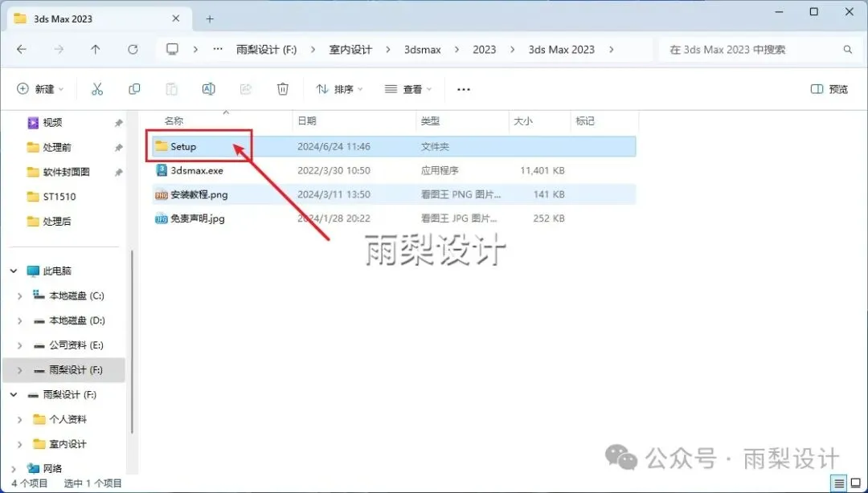868x493 pixels.
Task: Click the 看图王 JPG 图片 type cell
Action: click(x=459, y=218)
